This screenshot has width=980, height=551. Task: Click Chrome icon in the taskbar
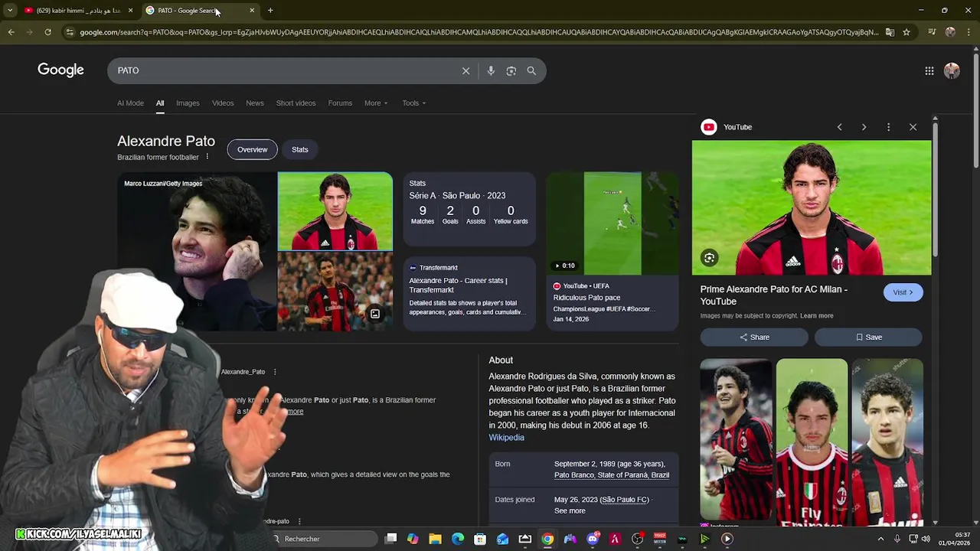[547, 539]
